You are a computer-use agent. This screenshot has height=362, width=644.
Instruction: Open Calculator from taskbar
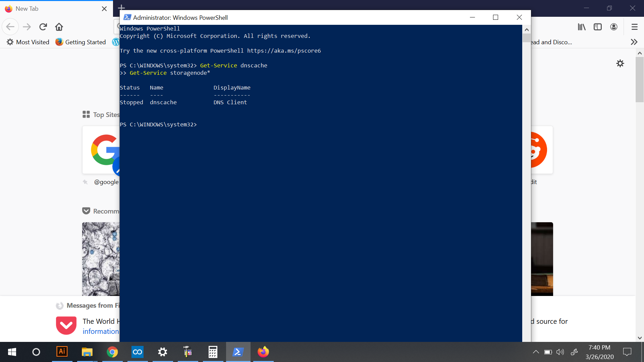tap(213, 352)
